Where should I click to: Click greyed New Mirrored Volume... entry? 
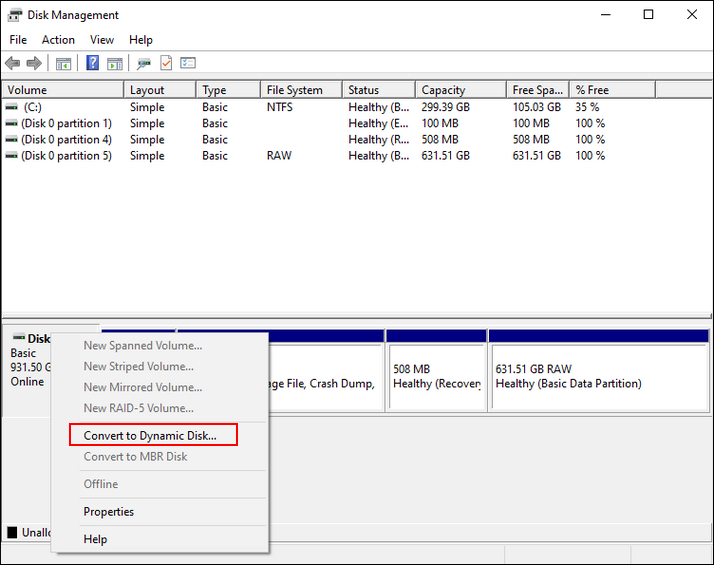[143, 387]
